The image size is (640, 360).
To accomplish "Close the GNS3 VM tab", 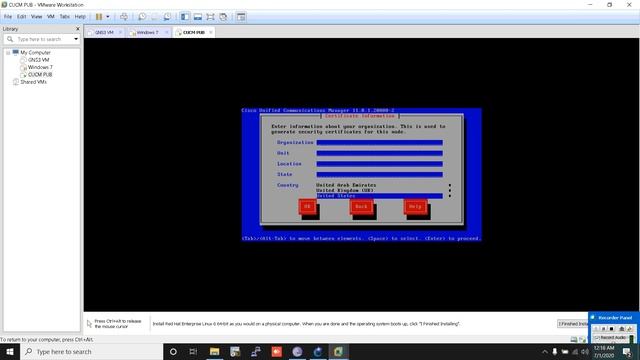I will (x=120, y=32).
